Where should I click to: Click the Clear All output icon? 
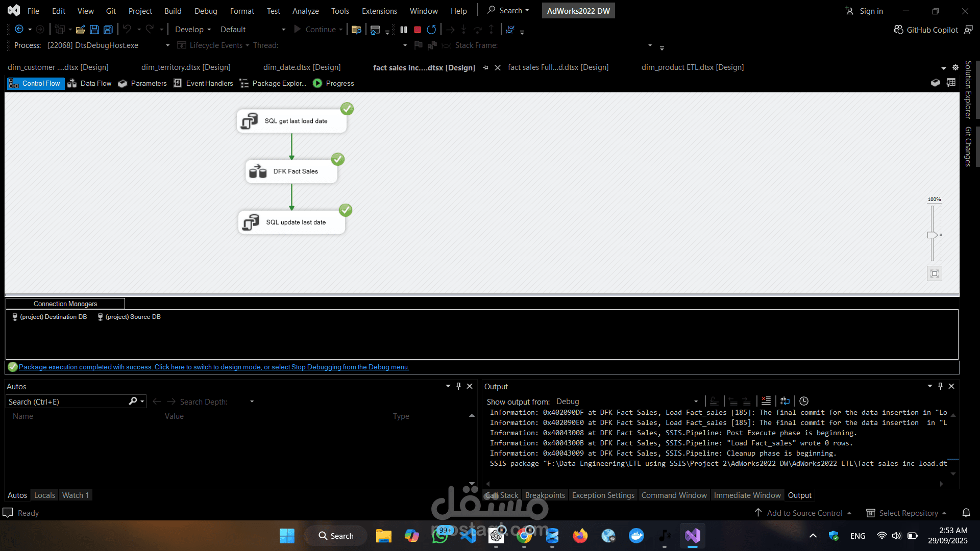pyautogui.click(x=766, y=401)
